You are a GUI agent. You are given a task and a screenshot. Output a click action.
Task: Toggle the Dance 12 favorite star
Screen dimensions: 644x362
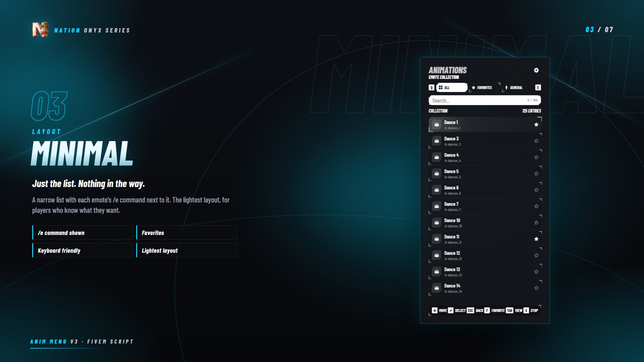click(536, 255)
